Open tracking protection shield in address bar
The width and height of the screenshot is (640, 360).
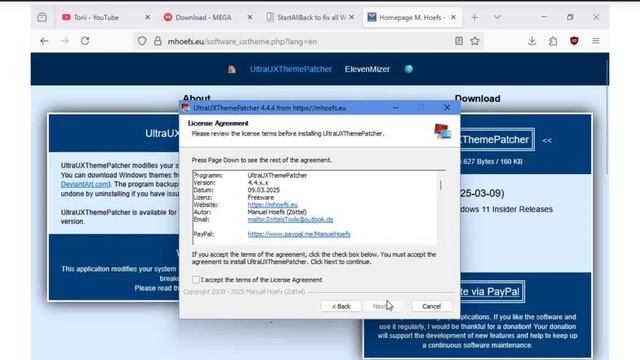tap(142, 41)
